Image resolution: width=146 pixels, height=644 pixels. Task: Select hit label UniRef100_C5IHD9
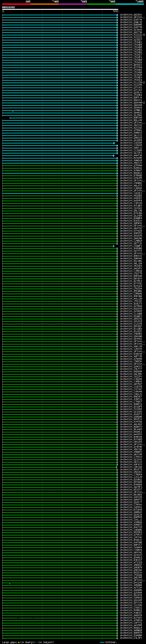(x=131, y=45)
